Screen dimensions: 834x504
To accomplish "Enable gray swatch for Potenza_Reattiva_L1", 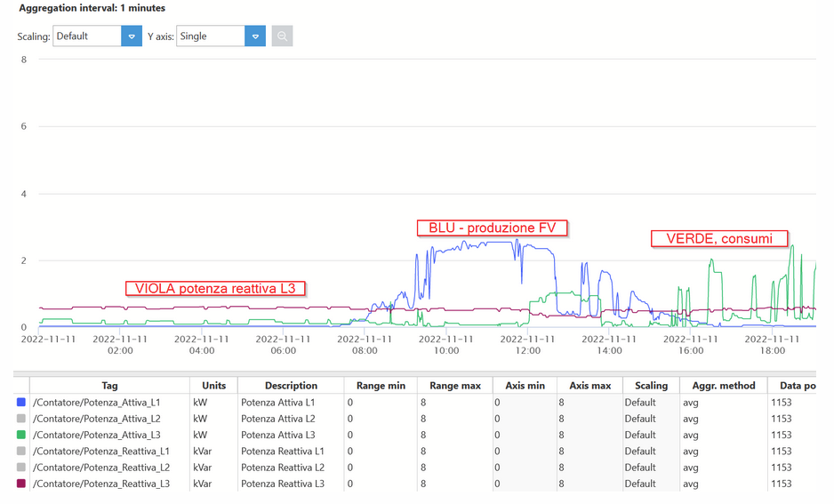I will pyautogui.click(x=21, y=452).
